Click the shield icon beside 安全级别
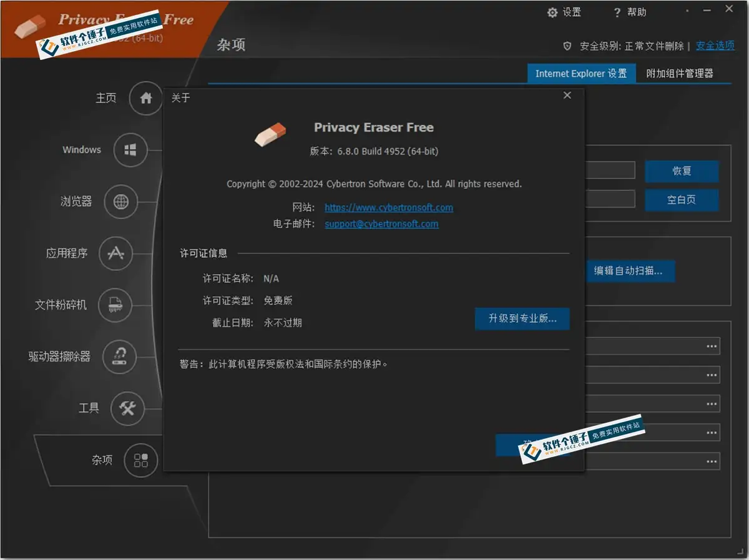 (x=567, y=46)
